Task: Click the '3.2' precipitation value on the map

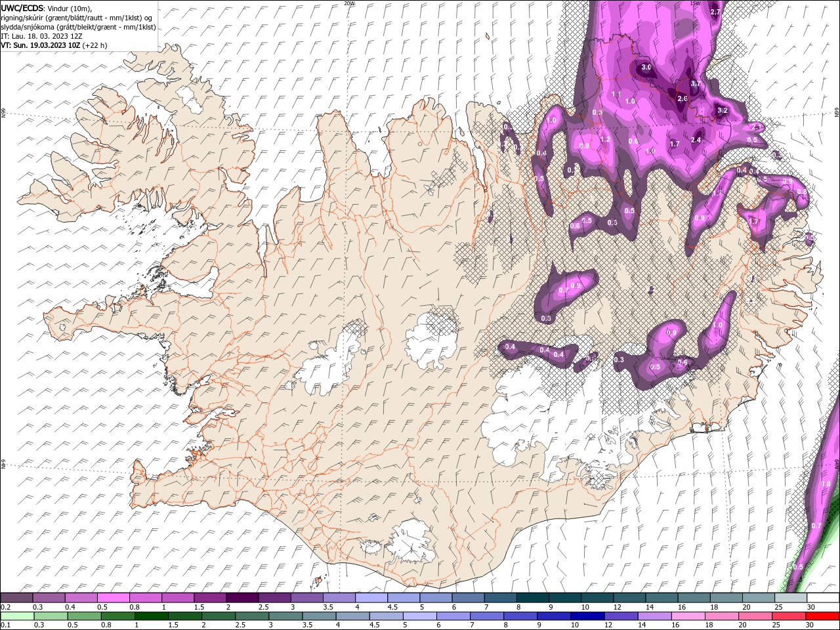Action: point(723,110)
